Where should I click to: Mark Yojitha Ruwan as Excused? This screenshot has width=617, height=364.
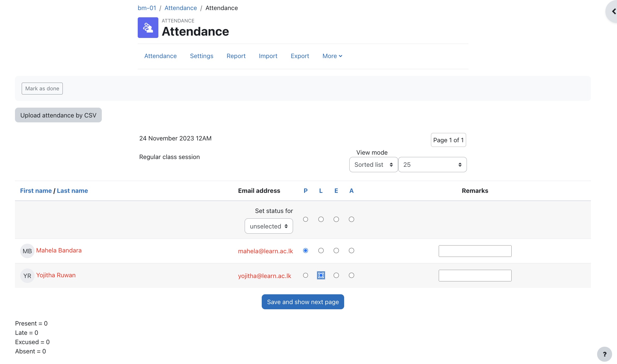coord(336,275)
